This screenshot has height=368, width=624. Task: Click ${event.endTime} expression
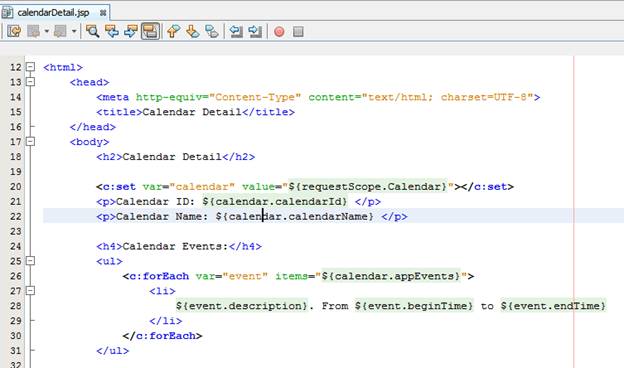(x=554, y=306)
